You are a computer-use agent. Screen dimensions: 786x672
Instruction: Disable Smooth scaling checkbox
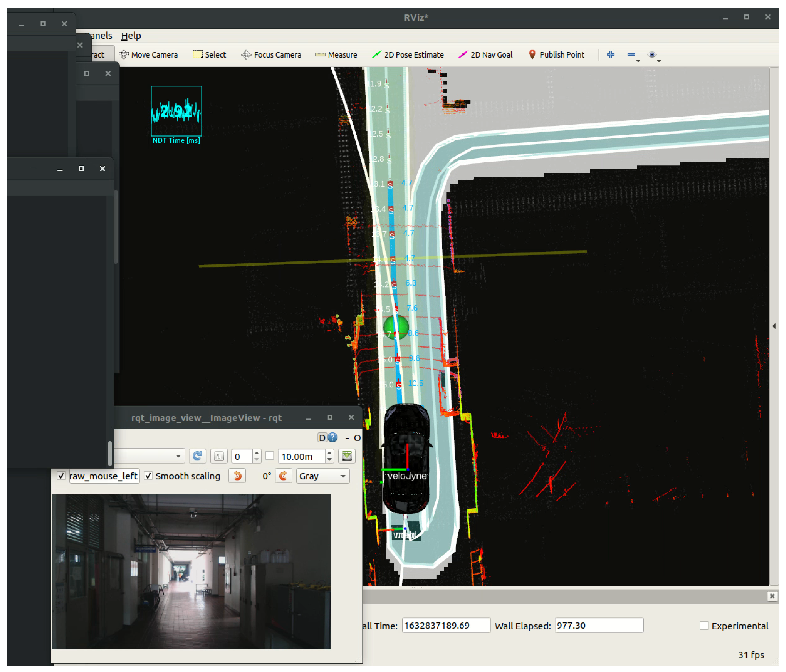coord(148,476)
